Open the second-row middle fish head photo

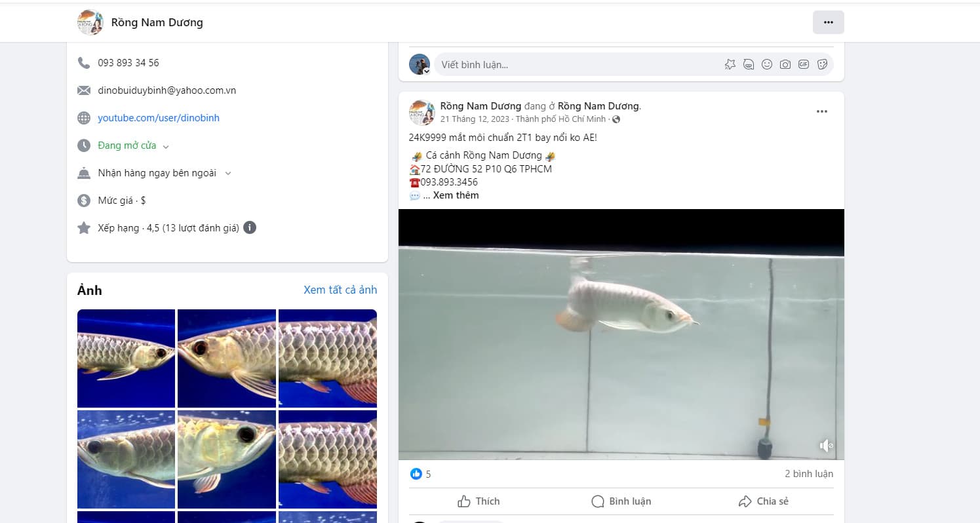[x=227, y=459]
